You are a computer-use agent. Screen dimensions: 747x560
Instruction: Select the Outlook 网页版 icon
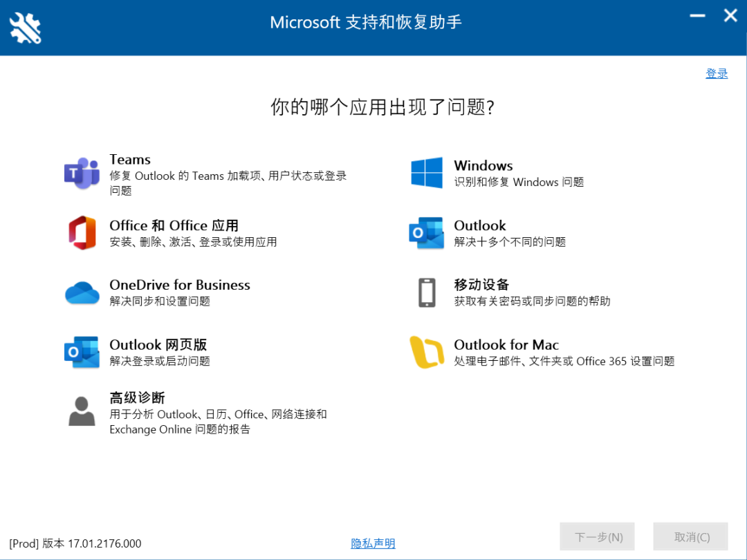tap(82, 353)
